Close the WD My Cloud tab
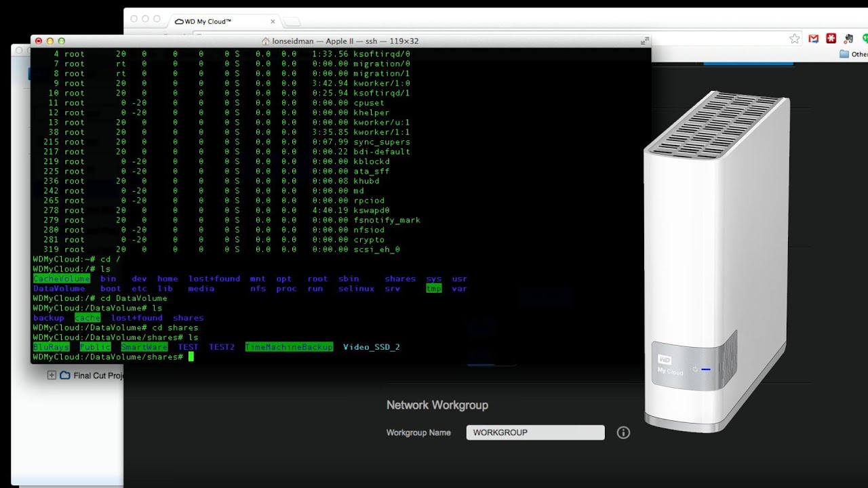Viewport: 868px width, 488px height. (273, 22)
